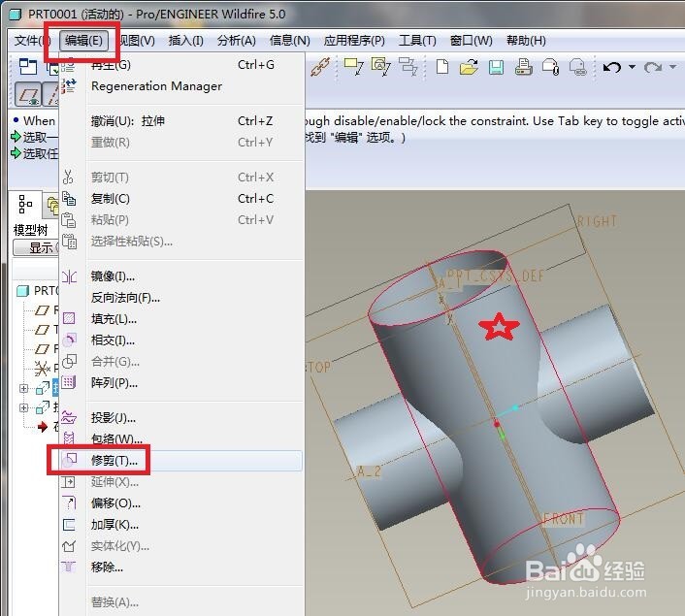Click the 显示 button in model tree

(x=37, y=247)
